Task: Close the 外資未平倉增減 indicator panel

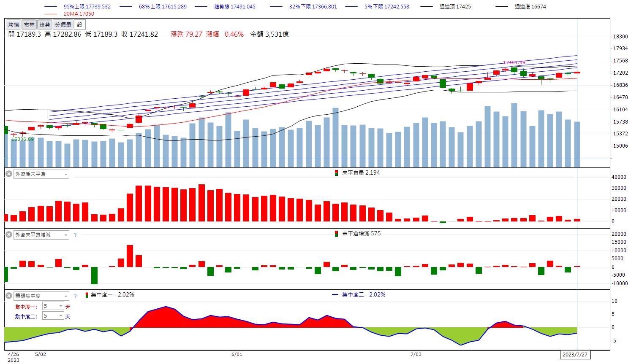Action: click(x=8, y=235)
